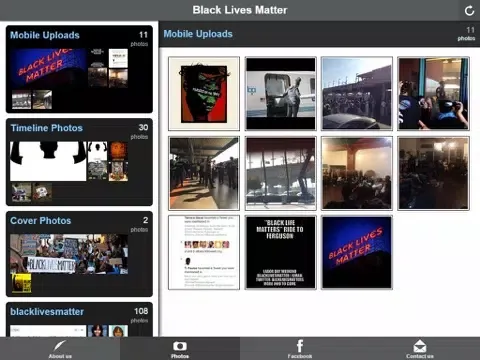This screenshot has width=480, height=360.
Task: Open the yellow poster thumbnail in Cover Photos
Action: click(x=22, y=283)
